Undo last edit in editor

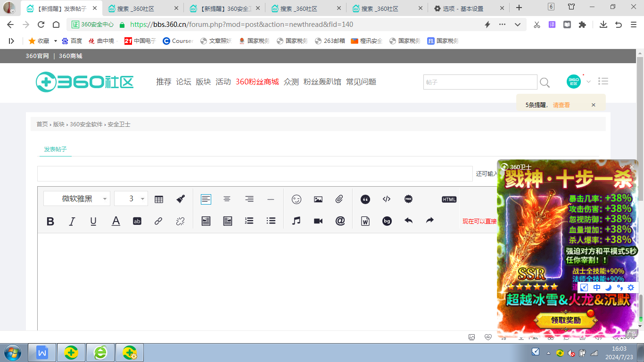coord(409,220)
